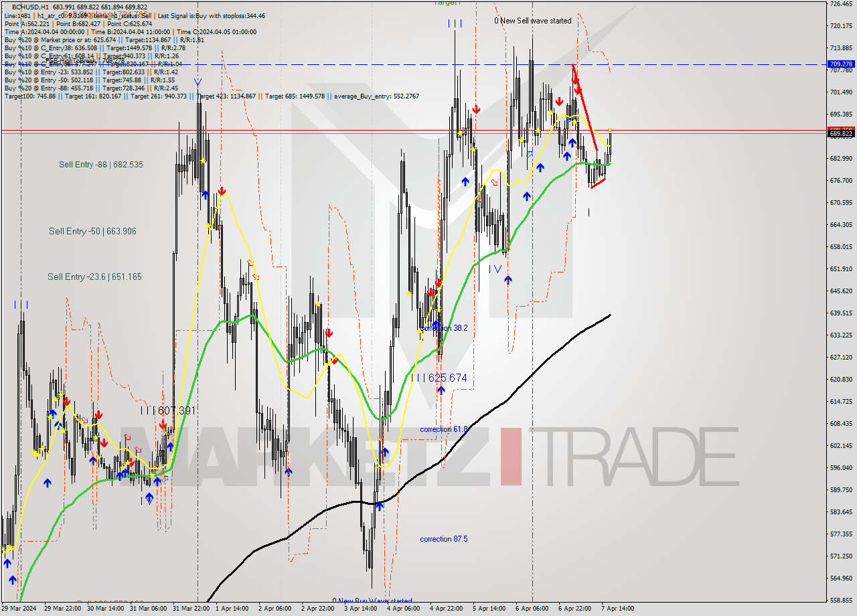Click the '7 Apr 14:00' time label
This screenshot has height=616, width=857.
tap(617, 609)
